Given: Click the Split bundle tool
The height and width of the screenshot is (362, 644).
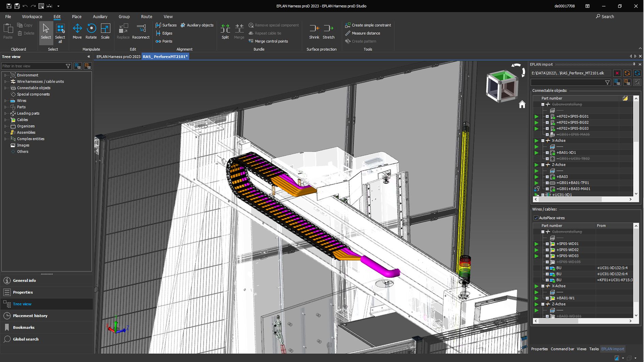Looking at the screenshot, I should point(225,31).
